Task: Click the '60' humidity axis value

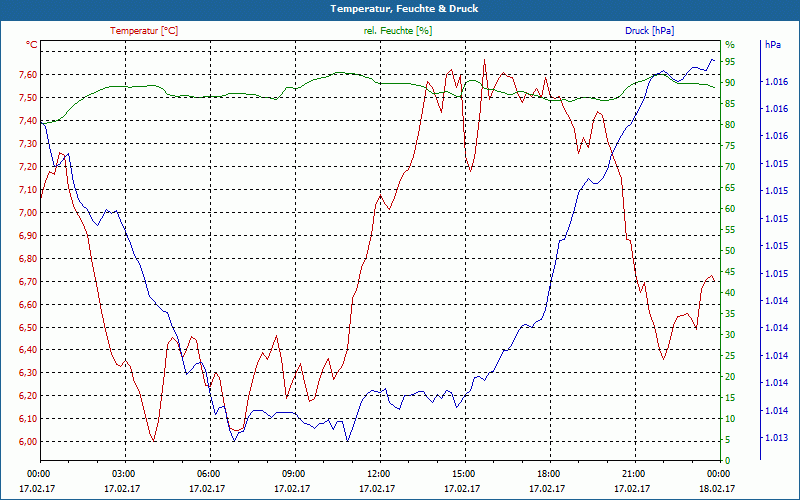Action: [x=730, y=209]
